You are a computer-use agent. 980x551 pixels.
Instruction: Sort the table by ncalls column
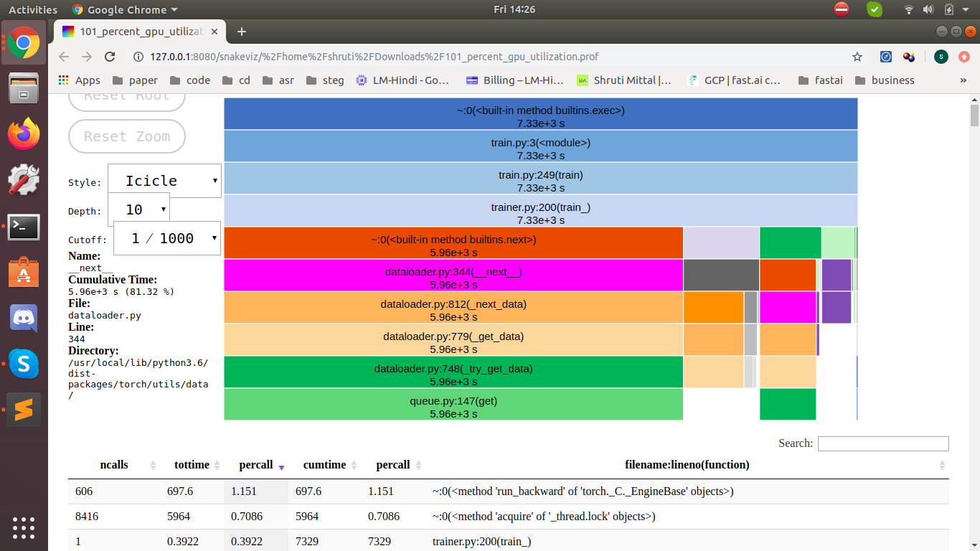point(114,465)
